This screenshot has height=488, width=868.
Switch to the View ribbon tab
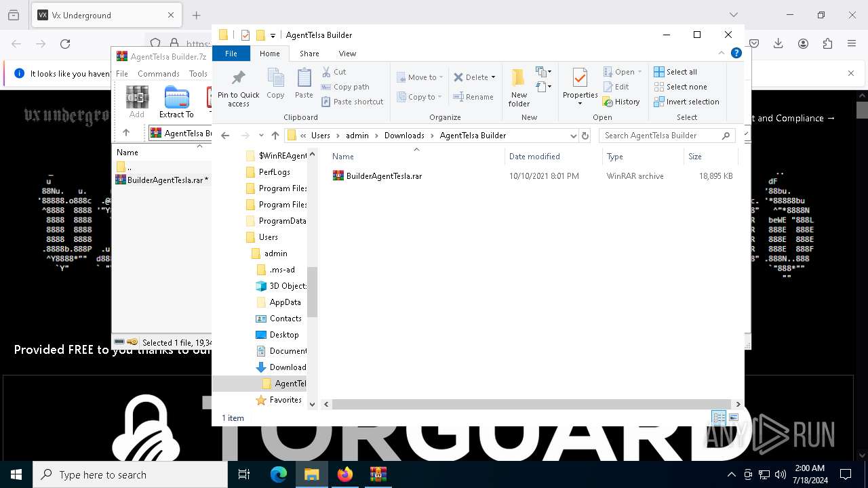click(347, 54)
